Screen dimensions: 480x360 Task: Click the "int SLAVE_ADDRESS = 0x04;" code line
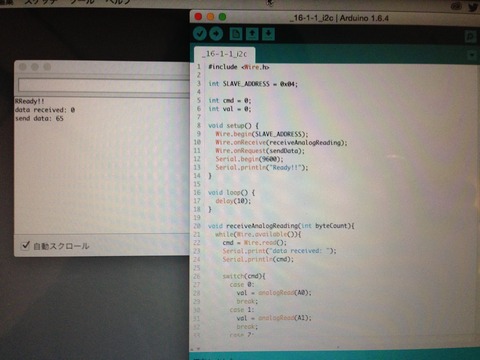click(x=253, y=84)
